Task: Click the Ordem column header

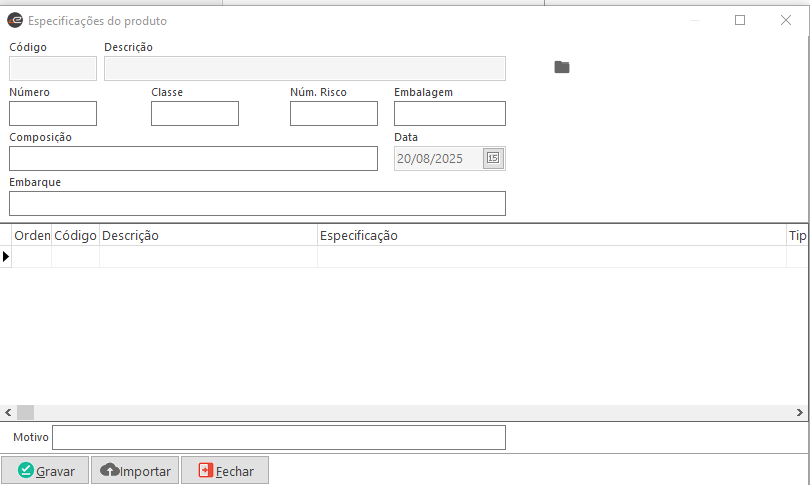Action: (32, 235)
